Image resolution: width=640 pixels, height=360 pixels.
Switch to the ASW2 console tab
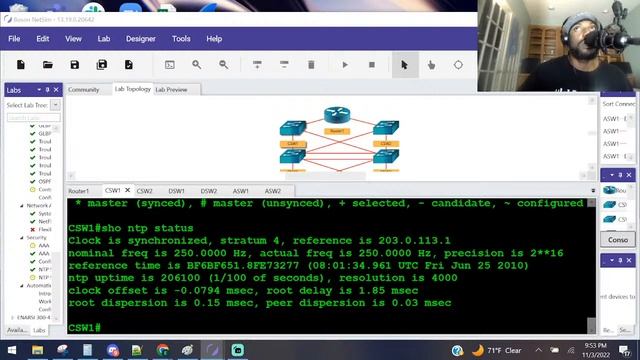pos(273,191)
